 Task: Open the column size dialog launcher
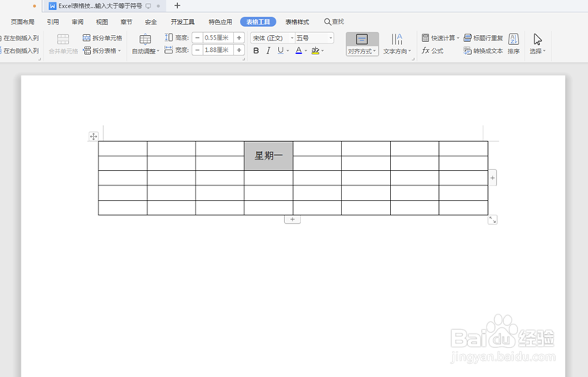tap(244, 60)
